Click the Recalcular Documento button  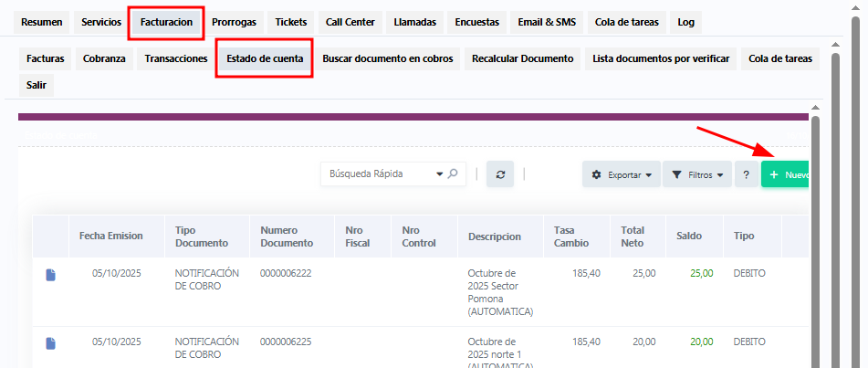pyautogui.click(x=522, y=58)
